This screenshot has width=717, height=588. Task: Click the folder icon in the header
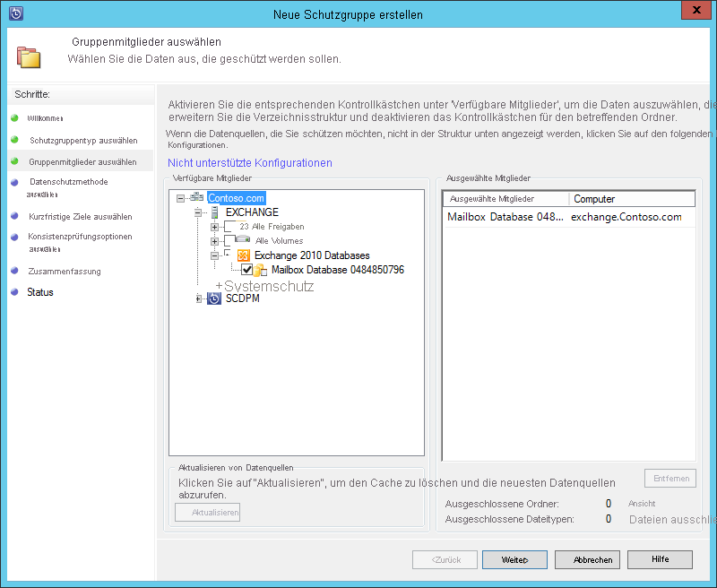coord(29,57)
